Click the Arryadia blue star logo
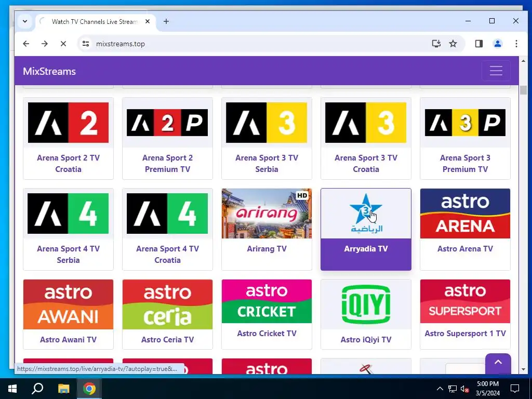This screenshot has height=399, width=532. [366, 214]
